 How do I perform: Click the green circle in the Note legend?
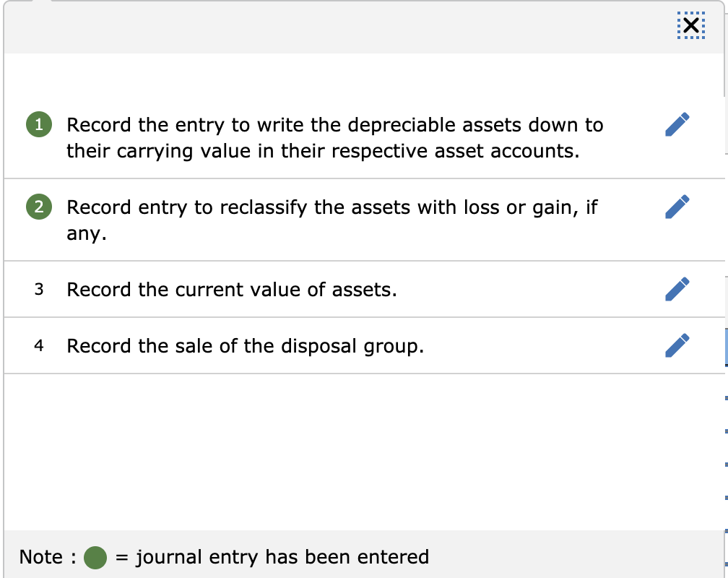click(x=94, y=557)
